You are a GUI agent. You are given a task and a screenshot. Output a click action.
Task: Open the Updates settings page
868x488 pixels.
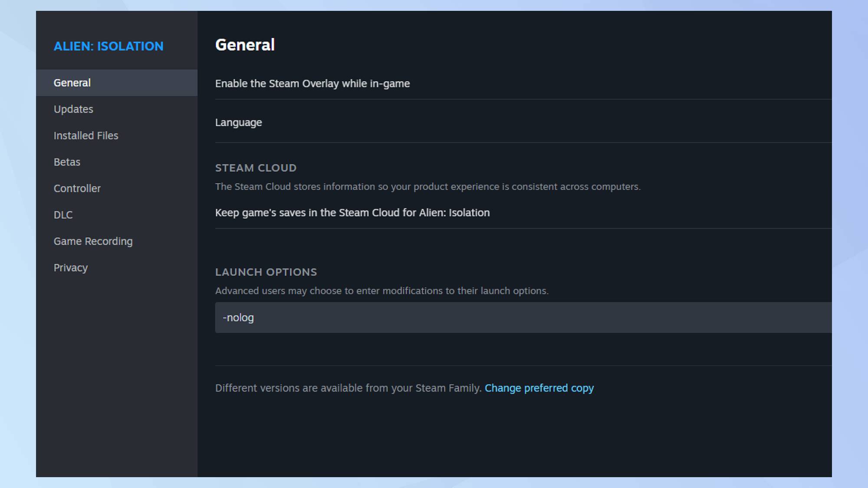(x=73, y=109)
